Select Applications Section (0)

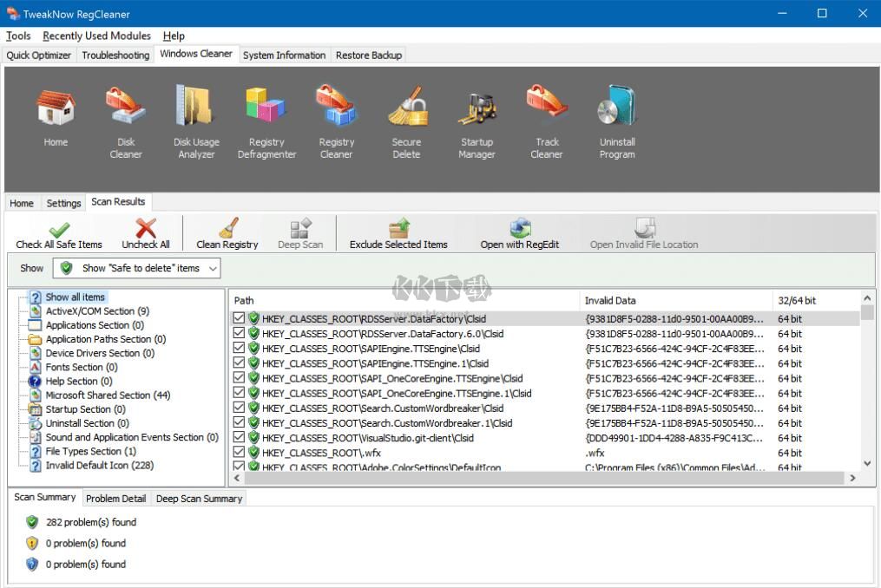(95, 325)
